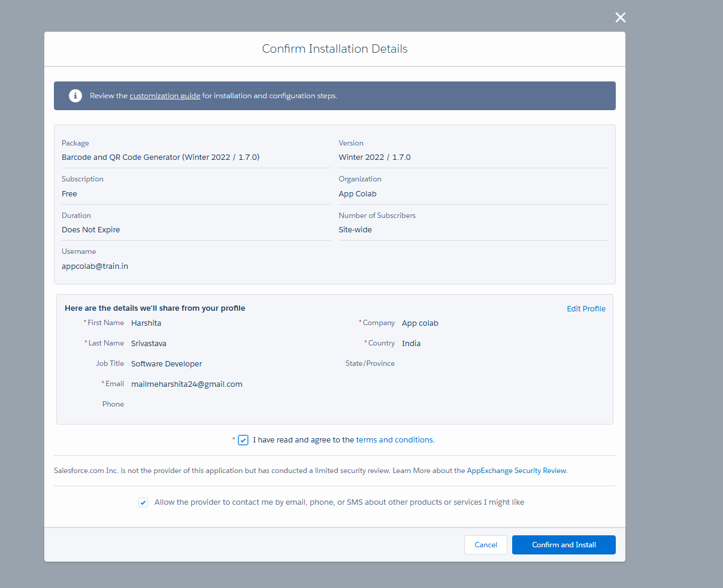Click the Organization value App Colab
723x588 pixels.
pyautogui.click(x=357, y=193)
